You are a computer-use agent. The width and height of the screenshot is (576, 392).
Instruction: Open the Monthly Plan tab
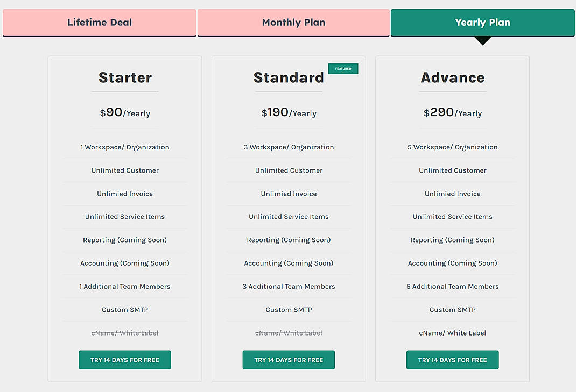click(293, 23)
